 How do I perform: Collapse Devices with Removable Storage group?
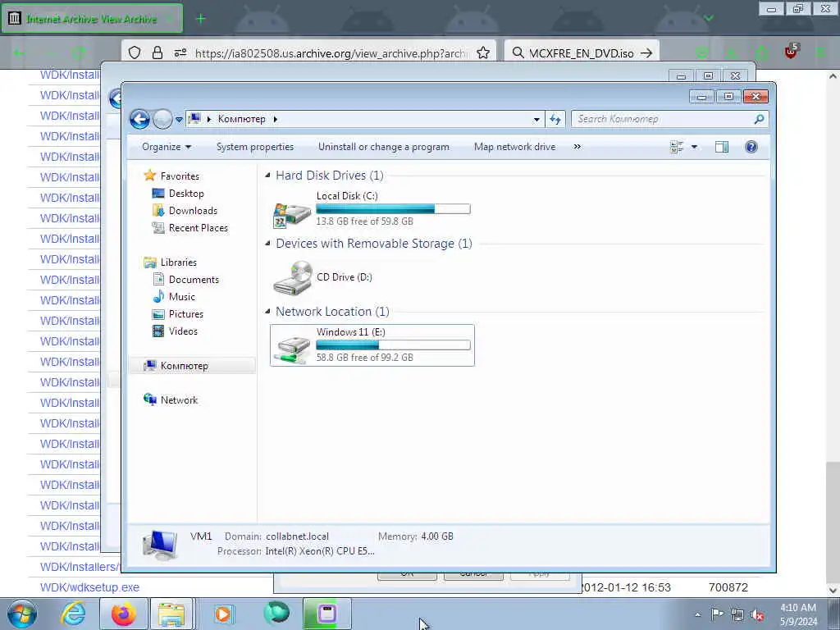268,243
